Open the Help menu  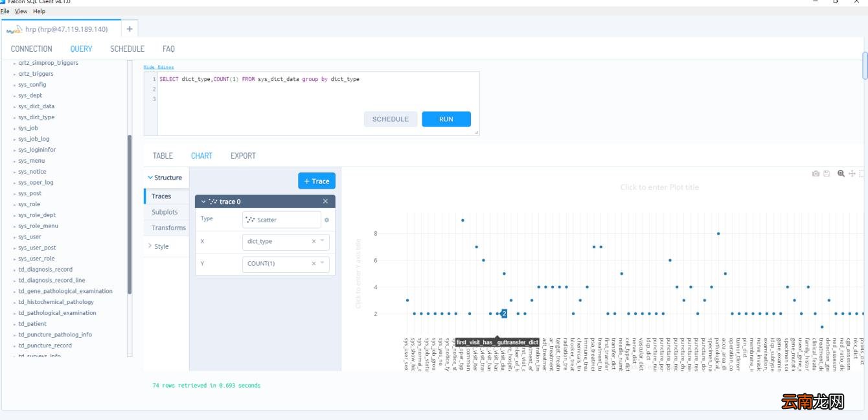point(39,11)
